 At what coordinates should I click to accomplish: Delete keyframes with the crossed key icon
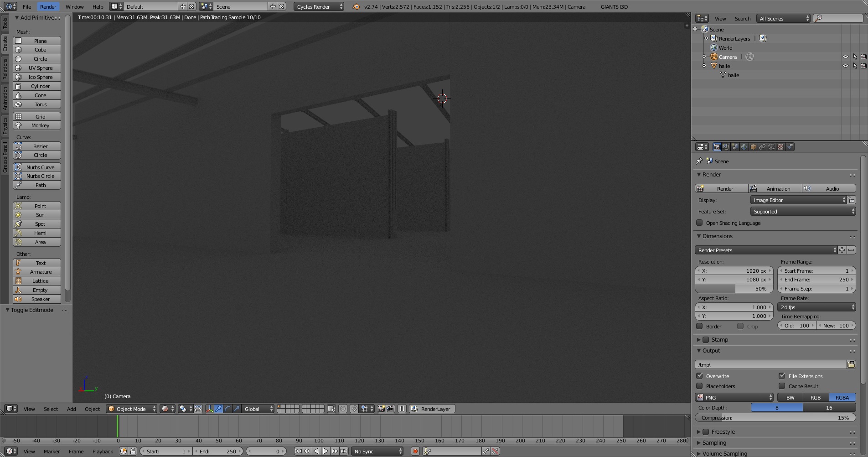(495, 451)
